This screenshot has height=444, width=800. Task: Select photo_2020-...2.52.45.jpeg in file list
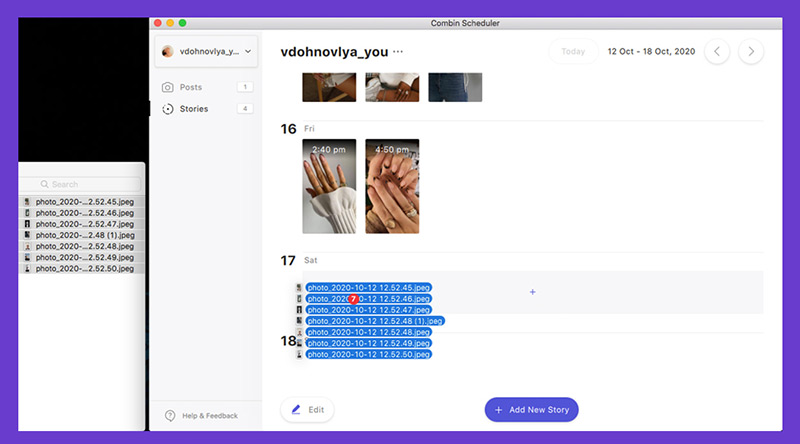82,202
